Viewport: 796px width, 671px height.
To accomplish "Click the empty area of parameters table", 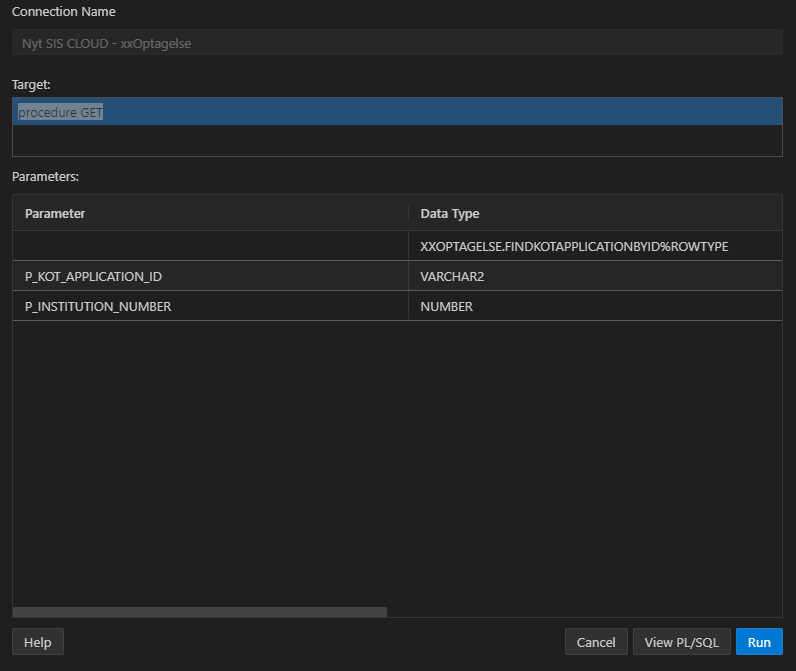I will click(397, 460).
